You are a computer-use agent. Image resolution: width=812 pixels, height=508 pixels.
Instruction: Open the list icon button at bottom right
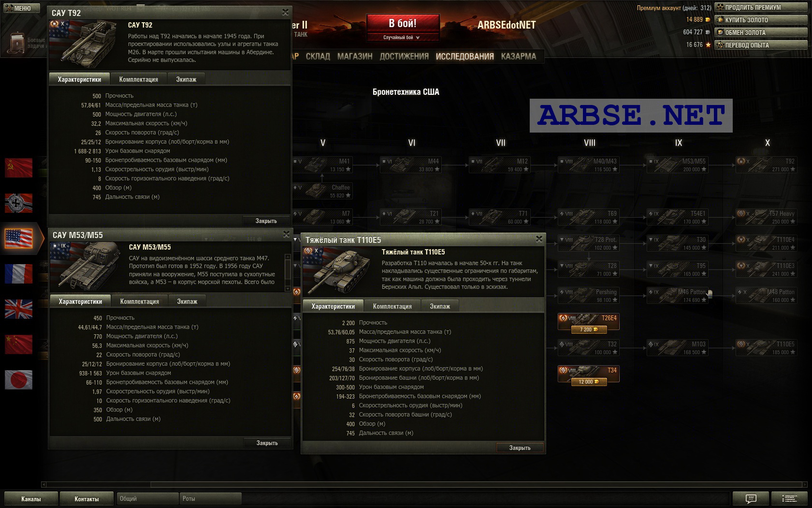click(x=790, y=498)
